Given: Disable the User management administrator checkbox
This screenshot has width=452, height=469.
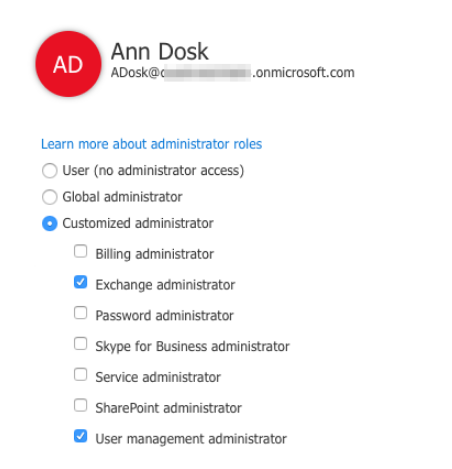Looking at the screenshot, I should click(80, 436).
